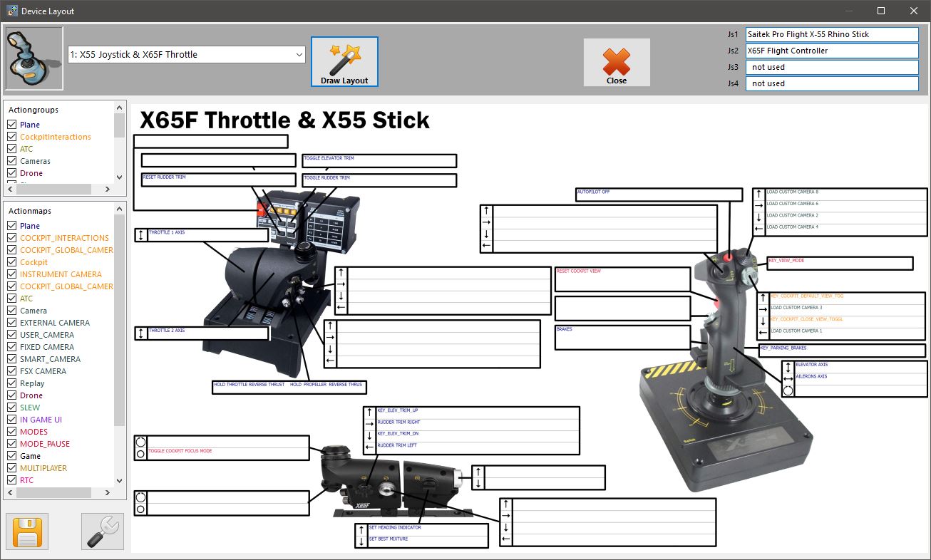The height and width of the screenshot is (560, 931).
Task: Toggle the SLEW actionmap checkbox
Action: [12, 408]
